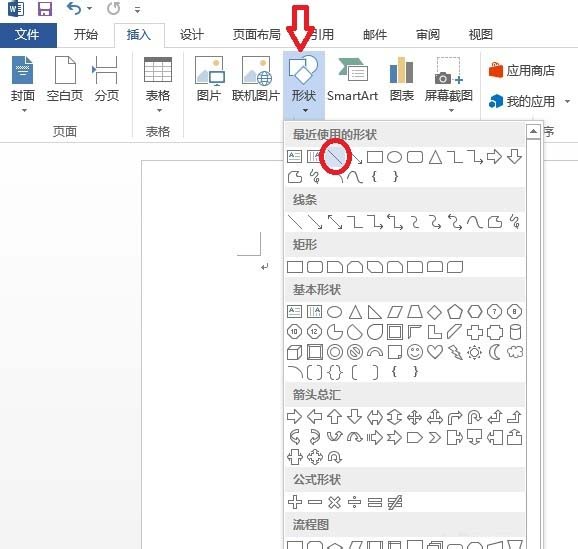The image size is (578, 549).
Task: Click the Save icon in quick access toolbar
Action: (45, 8)
